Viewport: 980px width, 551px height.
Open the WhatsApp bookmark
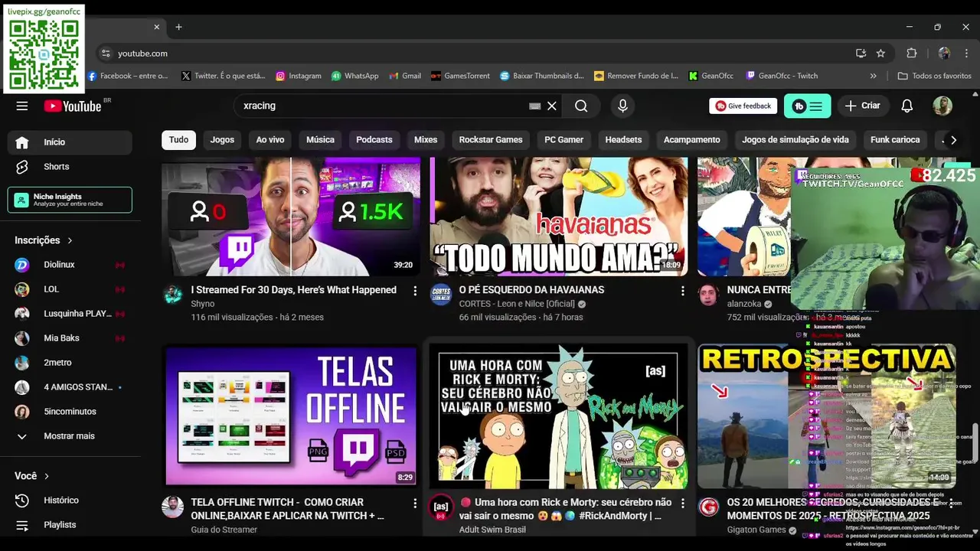pyautogui.click(x=355, y=76)
